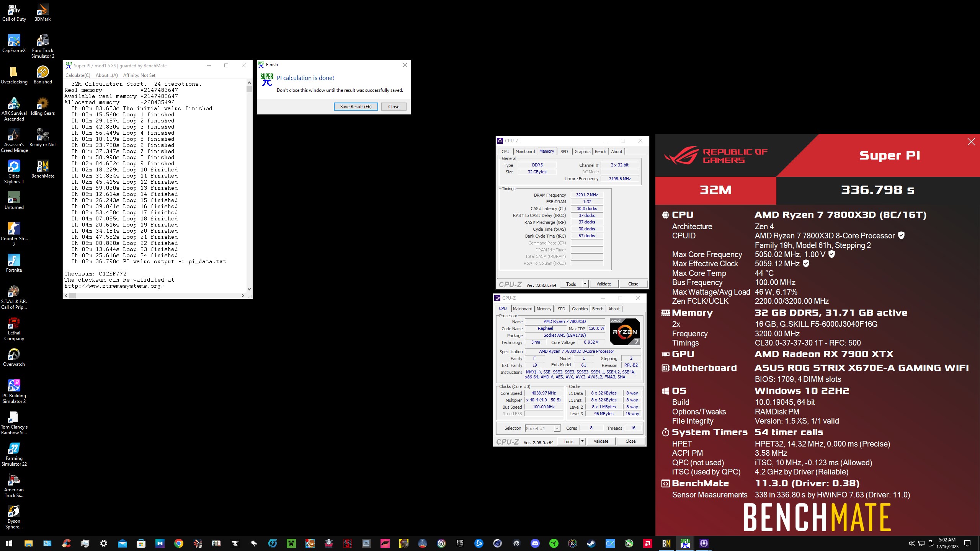Switch to Super PI taskbar icon
Screen dimensions: 980x551
(685, 543)
